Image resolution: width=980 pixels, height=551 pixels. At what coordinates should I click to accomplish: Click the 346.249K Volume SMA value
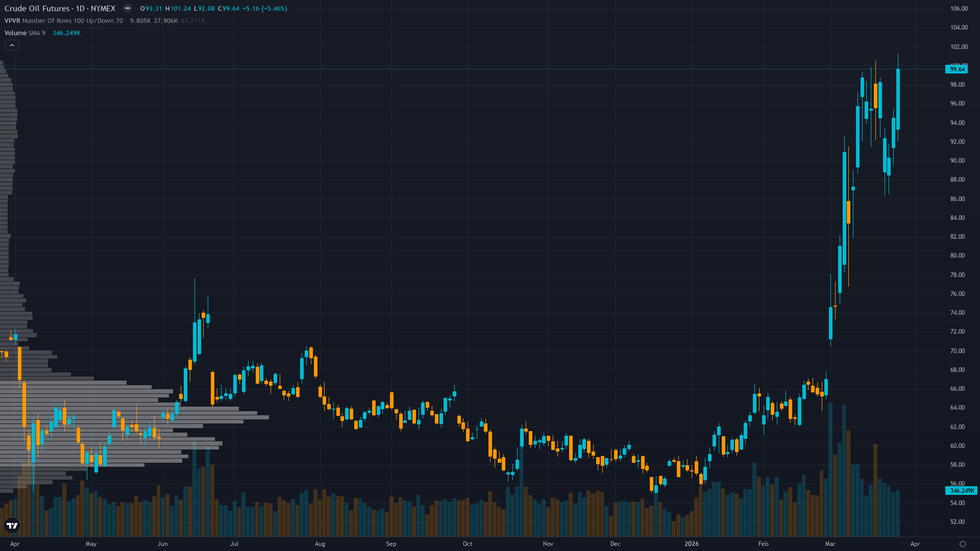pos(66,33)
